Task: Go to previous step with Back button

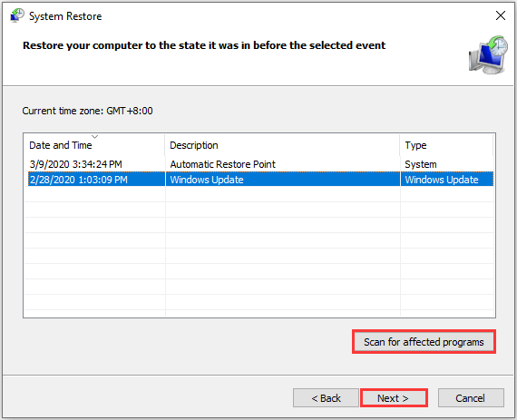Action: [326, 398]
